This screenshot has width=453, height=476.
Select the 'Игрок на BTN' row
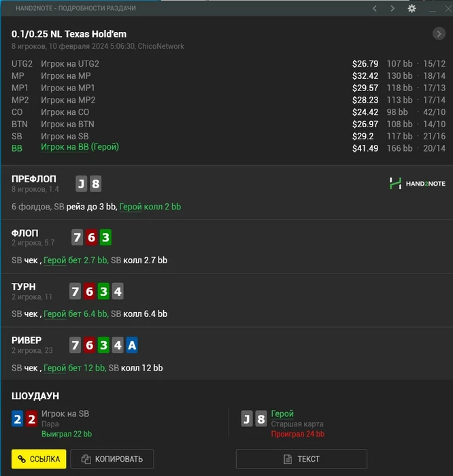point(229,124)
